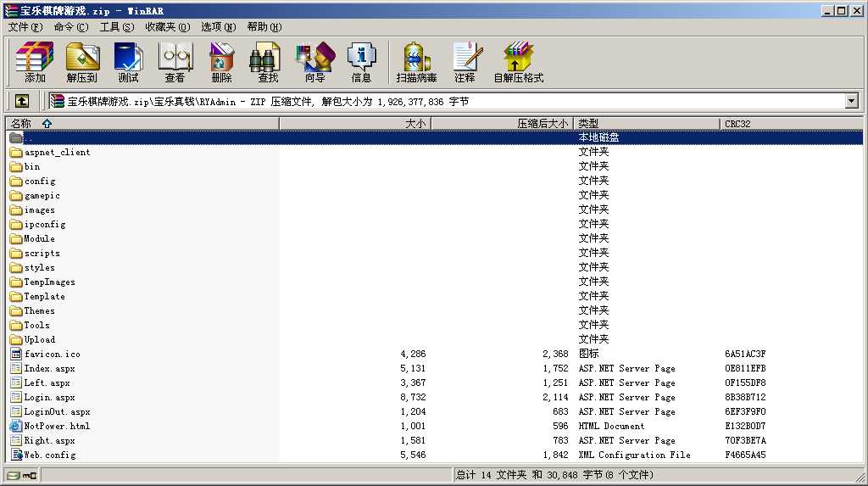Select the Web.config file icon
868x486 pixels.
pyautogui.click(x=16, y=455)
